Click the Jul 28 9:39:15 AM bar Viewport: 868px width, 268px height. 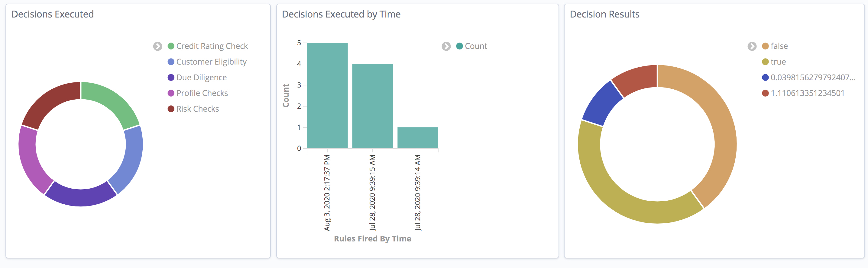[x=372, y=106]
